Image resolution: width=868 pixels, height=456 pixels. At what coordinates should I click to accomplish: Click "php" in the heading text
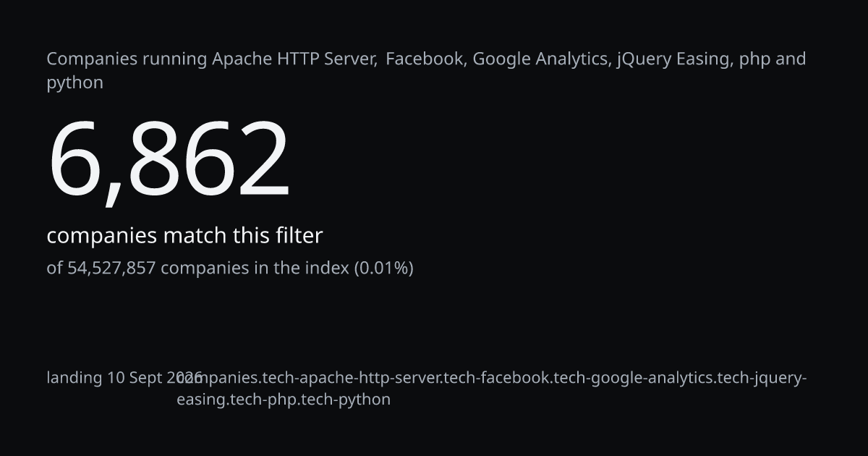[754, 60]
